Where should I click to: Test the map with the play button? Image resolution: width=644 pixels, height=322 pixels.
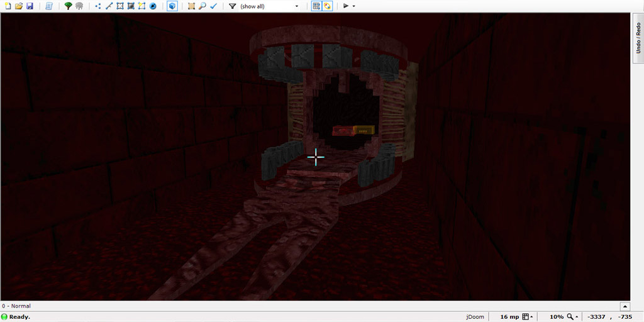click(346, 6)
